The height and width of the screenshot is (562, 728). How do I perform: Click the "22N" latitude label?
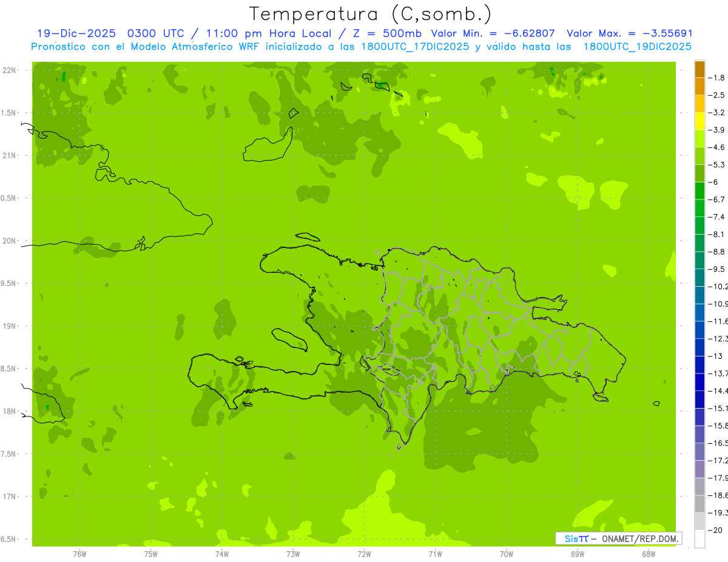pyautogui.click(x=10, y=70)
